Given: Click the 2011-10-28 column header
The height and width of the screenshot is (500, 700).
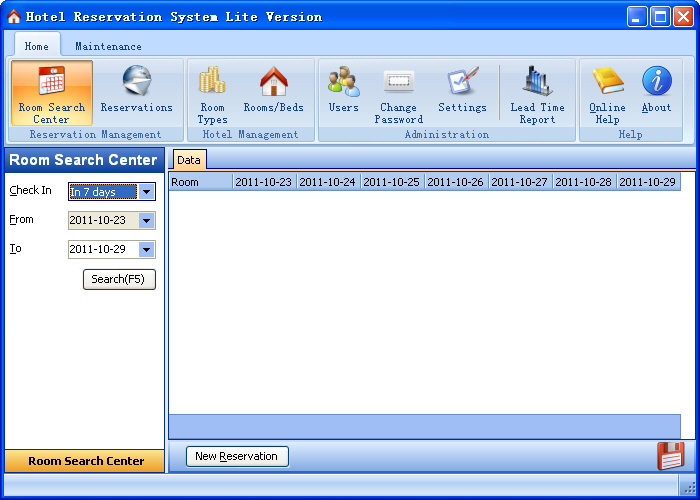Looking at the screenshot, I should (584, 182).
